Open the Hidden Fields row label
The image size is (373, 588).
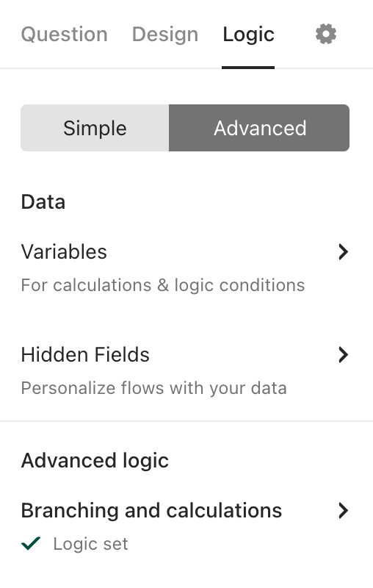(x=85, y=355)
